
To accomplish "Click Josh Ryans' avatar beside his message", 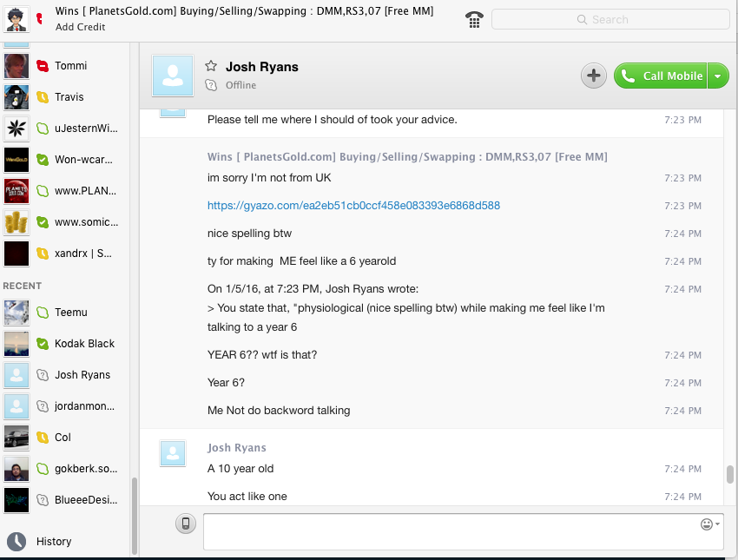I will pos(173,453).
